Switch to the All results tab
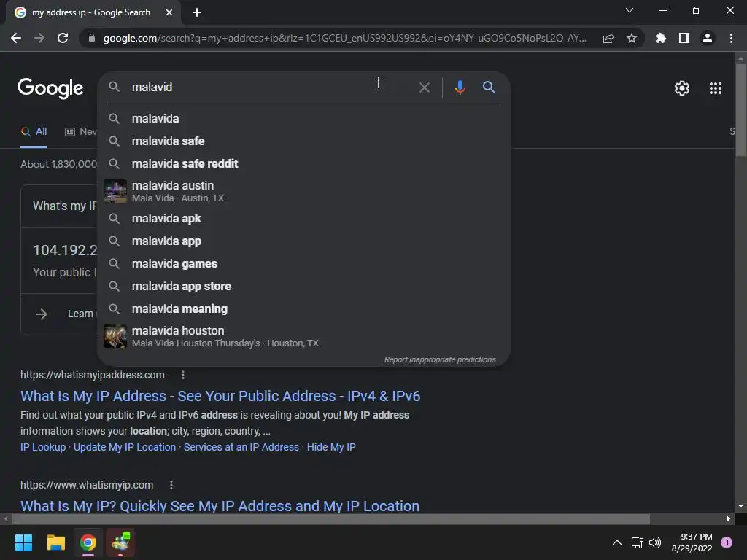 coord(34,132)
